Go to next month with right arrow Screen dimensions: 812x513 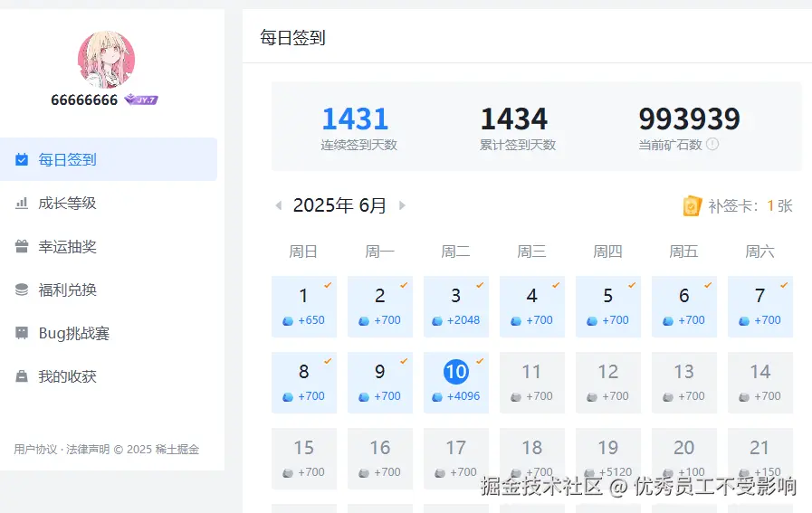tap(402, 206)
